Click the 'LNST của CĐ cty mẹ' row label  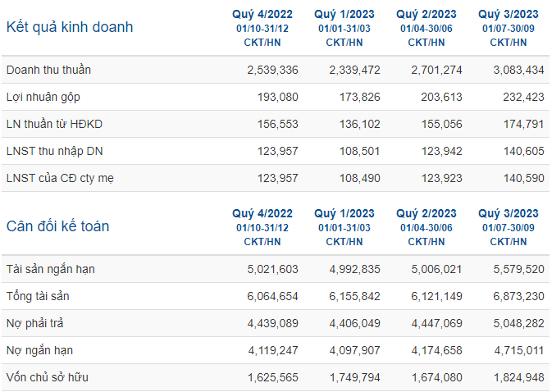click(60, 179)
